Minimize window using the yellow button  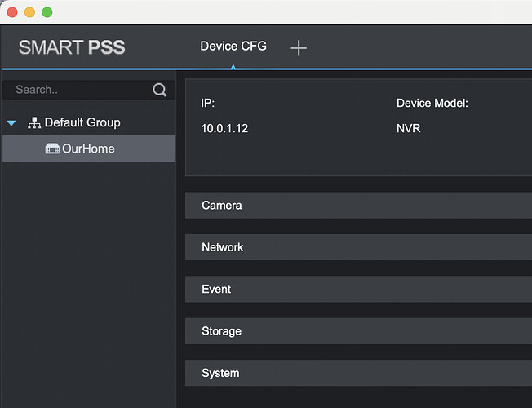point(30,12)
